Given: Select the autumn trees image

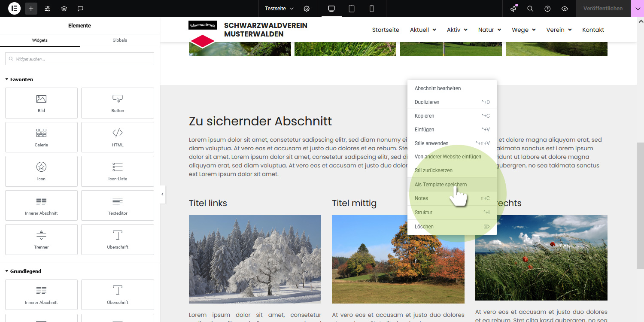Looking at the screenshot, I should (398, 259).
